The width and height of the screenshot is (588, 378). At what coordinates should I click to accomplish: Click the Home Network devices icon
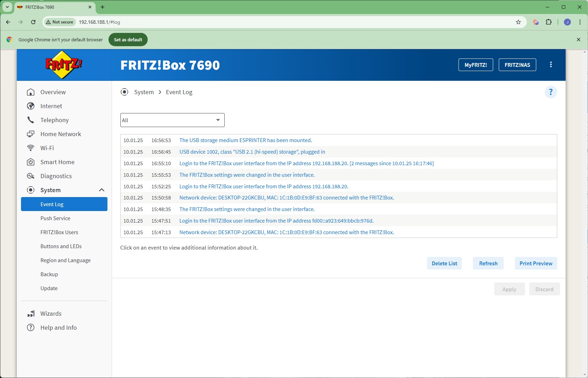click(x=31, y=134)
